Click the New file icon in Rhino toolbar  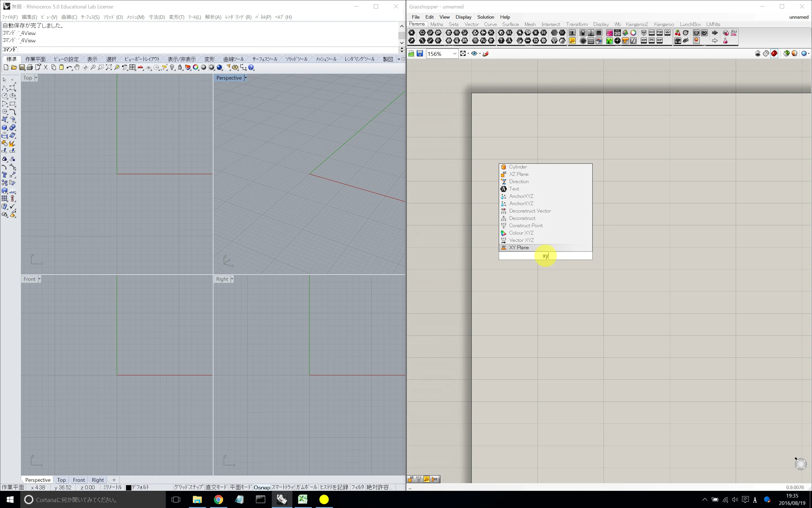click(6, 67)
